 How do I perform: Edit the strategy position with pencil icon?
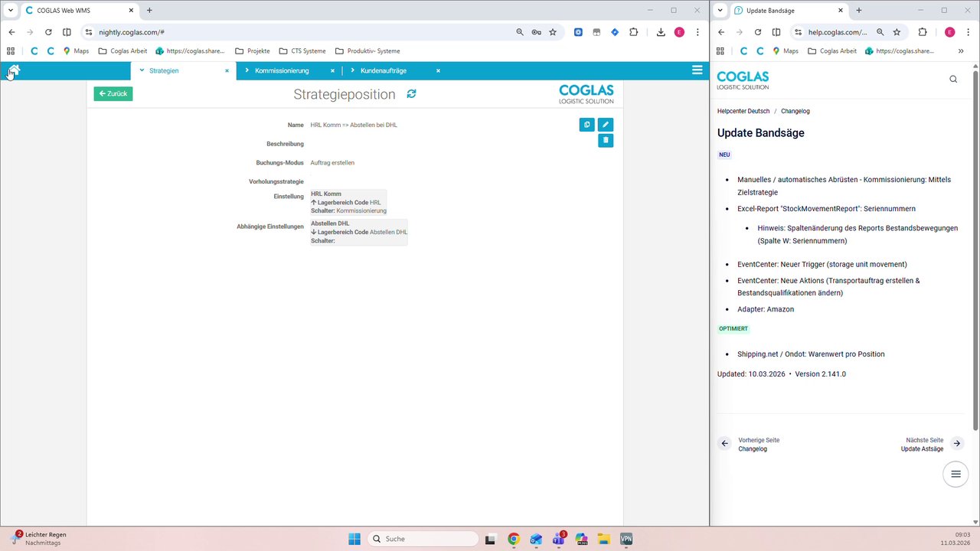click(606, 124)
